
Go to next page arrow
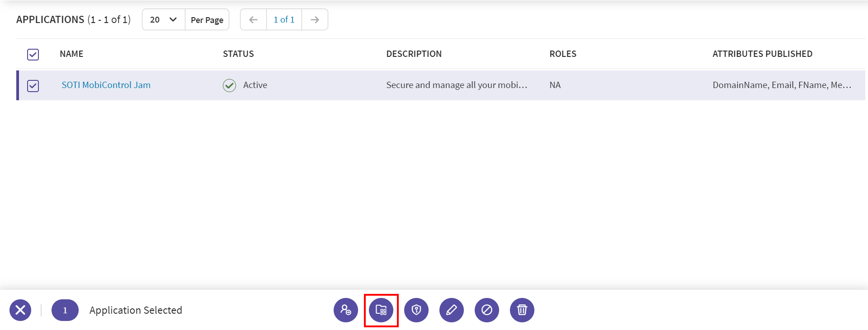click(315, 19)
